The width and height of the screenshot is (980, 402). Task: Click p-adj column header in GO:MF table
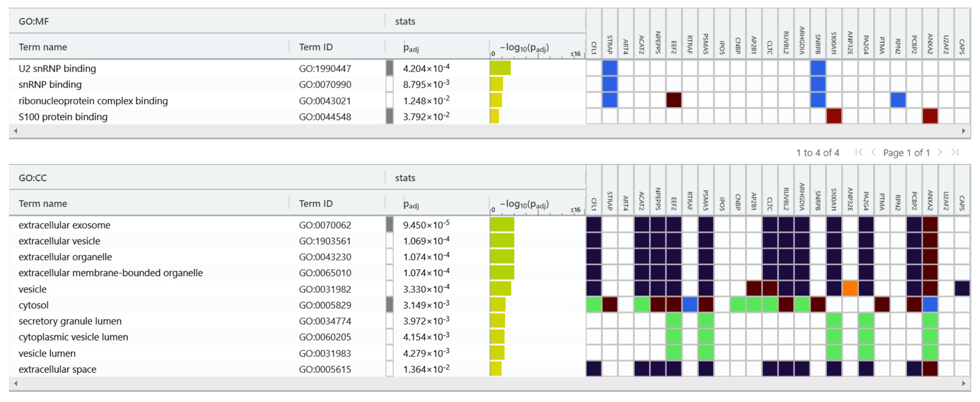tap(411, 47)
